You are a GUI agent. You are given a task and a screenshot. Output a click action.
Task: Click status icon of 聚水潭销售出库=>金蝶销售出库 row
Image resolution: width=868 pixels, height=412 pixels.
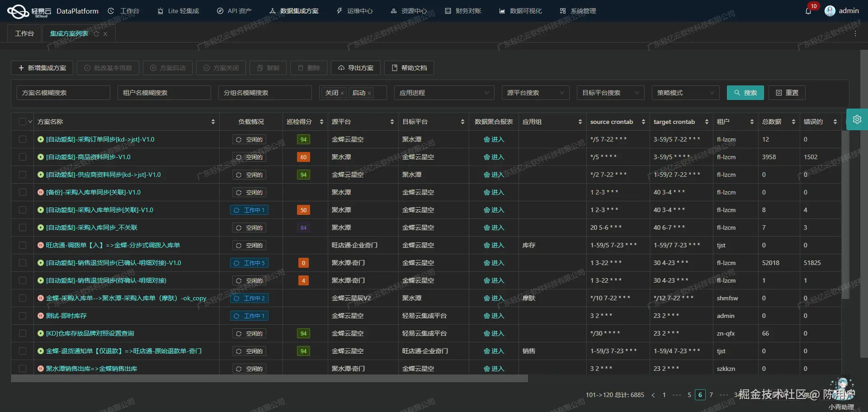pos(41,369)
